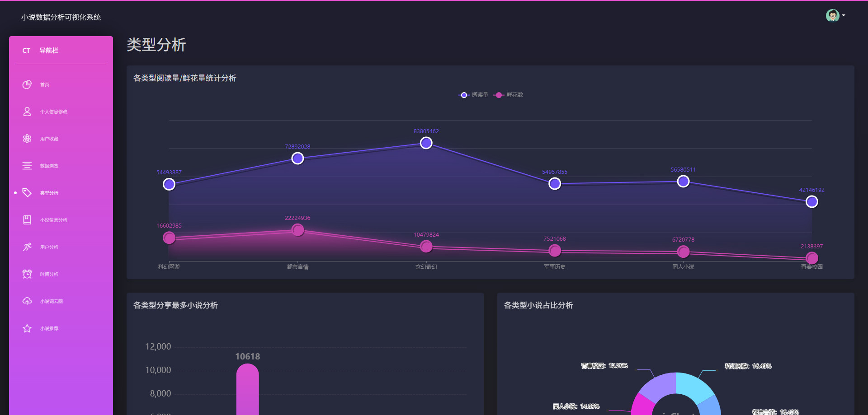This screenshot has width=868, height=415.
Task: Select the 数据浏览 lines icon
Action: [x=27, y=166]
